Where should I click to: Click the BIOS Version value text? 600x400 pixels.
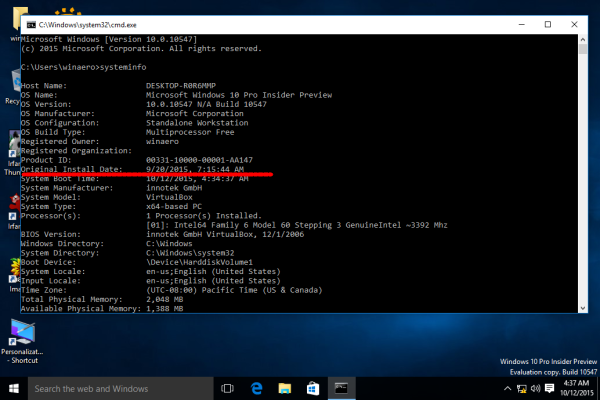(x=225, y=234)
